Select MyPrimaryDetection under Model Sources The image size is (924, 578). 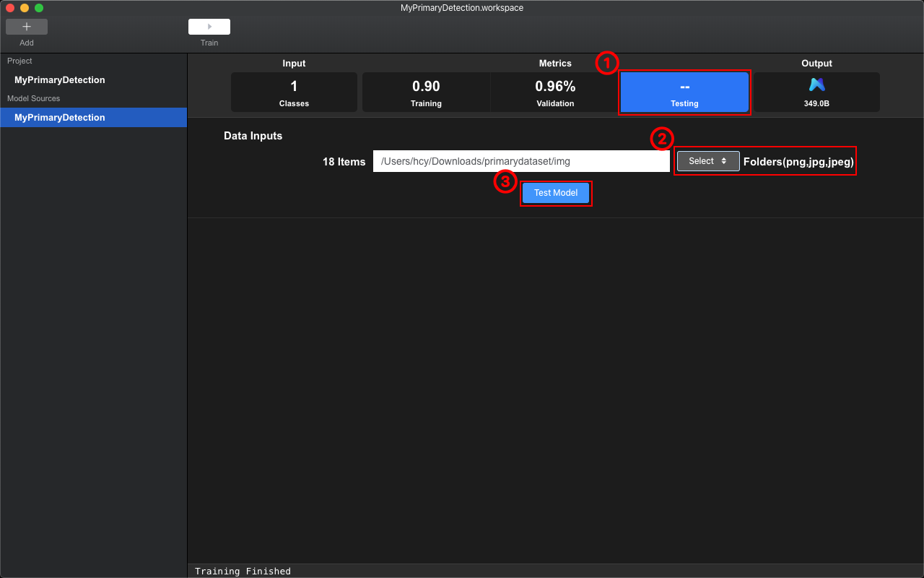[94, 117]
